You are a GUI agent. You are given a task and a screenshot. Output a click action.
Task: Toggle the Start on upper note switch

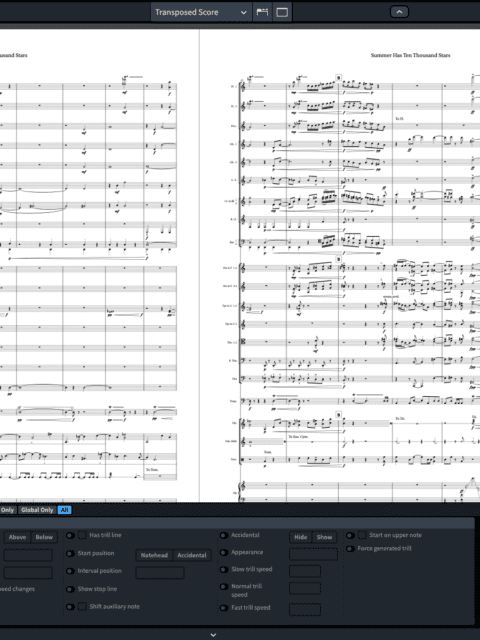[350, 535]
